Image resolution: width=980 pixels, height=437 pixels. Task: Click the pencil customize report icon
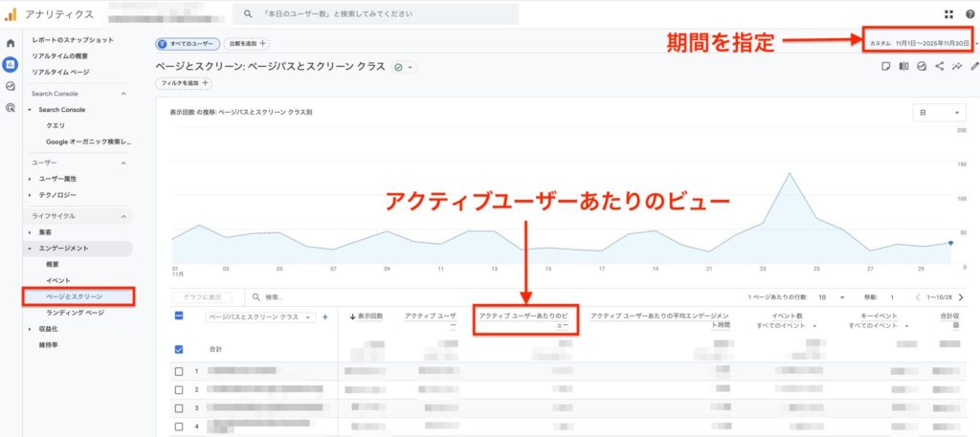click(x=974, y=67)
